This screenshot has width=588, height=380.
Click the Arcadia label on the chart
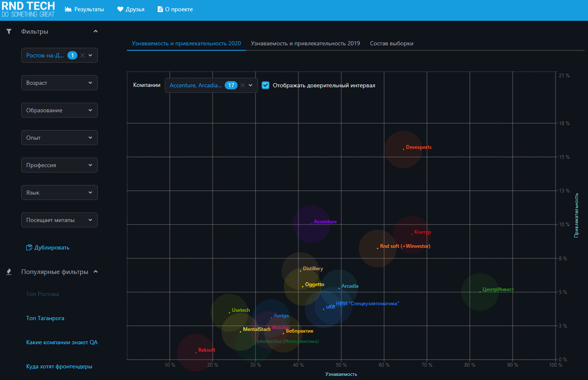pyautogui.click(x=350, y=286)
